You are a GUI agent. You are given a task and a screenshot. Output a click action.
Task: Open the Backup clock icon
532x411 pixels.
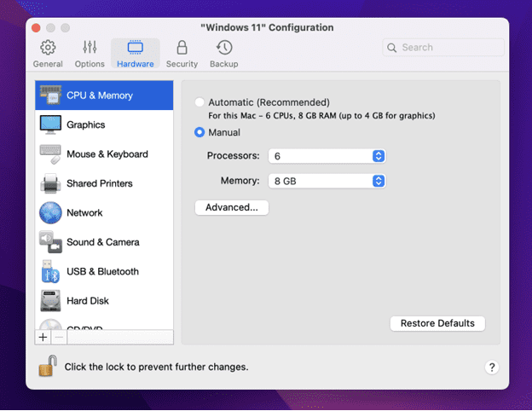[223, 48]
